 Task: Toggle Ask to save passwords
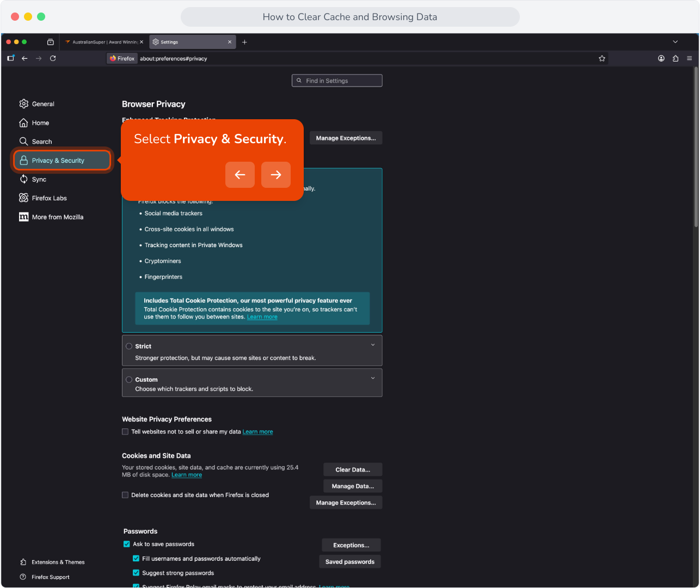pos(127,544)
